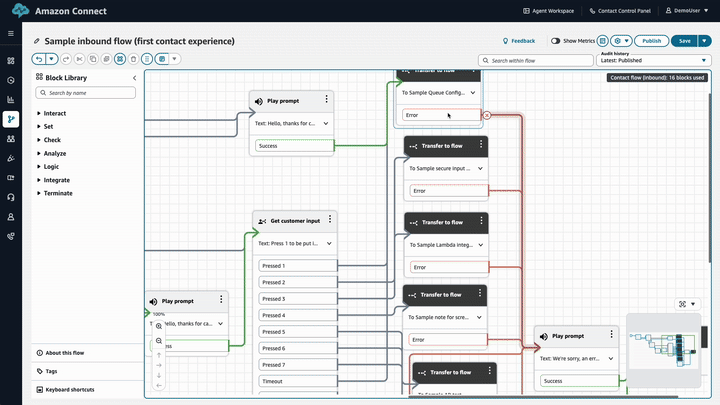Click the headset icon in left sidebar

click(x=11, y=197)
